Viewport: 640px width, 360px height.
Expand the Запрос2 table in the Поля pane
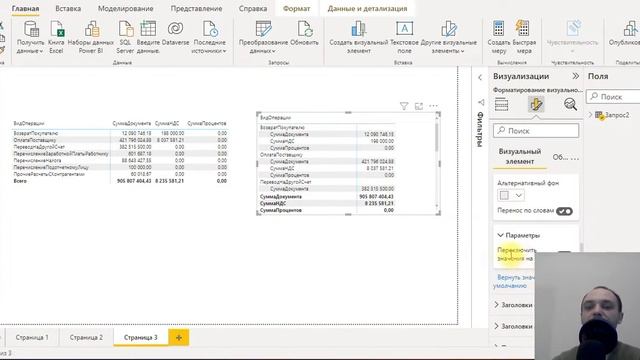click(x=590, y=116)
